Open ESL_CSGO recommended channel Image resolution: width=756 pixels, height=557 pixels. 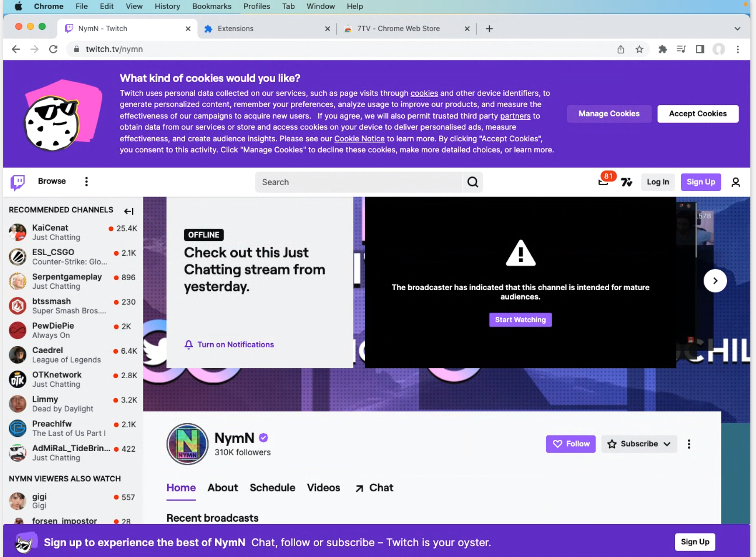pos(73,257)
